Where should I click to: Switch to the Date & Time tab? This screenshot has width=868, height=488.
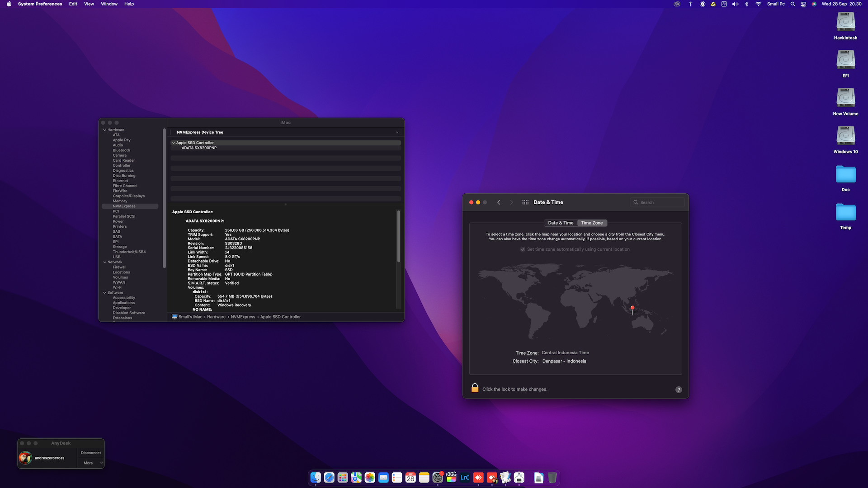[561, 223]
